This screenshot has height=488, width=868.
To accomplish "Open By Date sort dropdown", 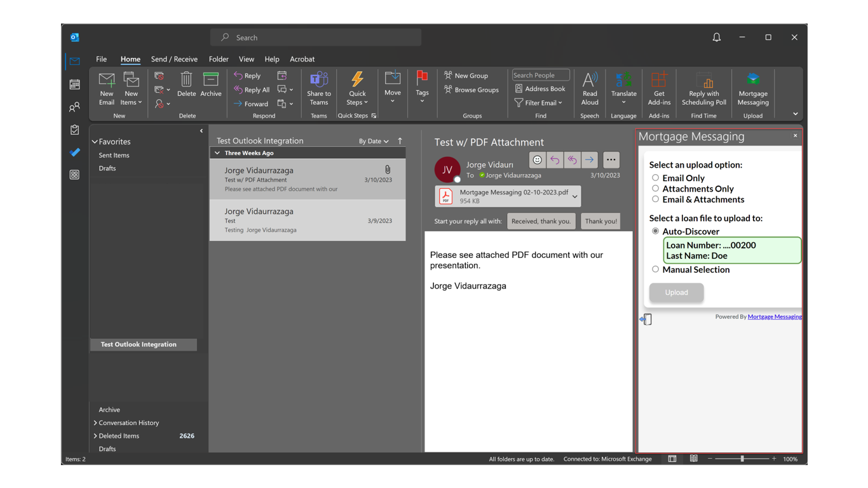I will coord(374,141).
